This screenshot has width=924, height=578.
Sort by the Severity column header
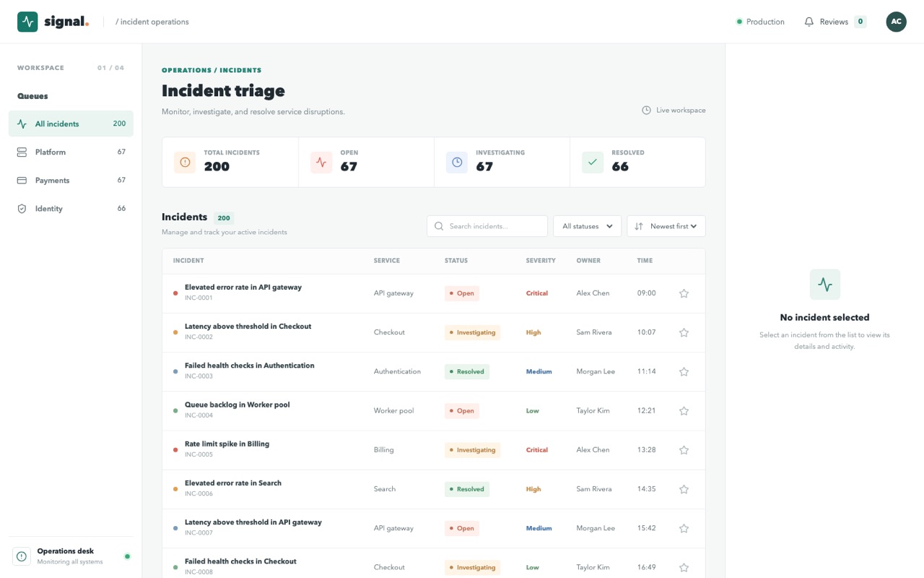(x=541, y=261)
